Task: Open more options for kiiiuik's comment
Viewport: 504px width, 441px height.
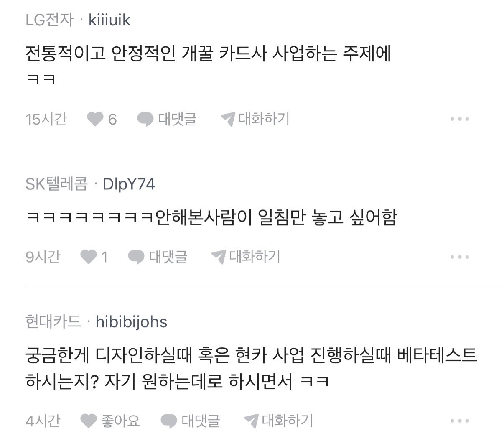Action: (x=460, y=119)
